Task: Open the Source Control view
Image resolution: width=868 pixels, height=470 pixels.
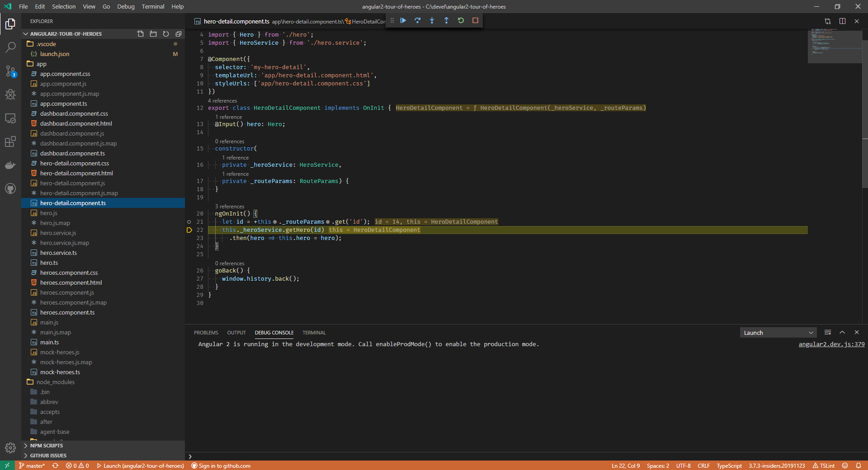Action: pyautogui.click(x=10, y=71)
